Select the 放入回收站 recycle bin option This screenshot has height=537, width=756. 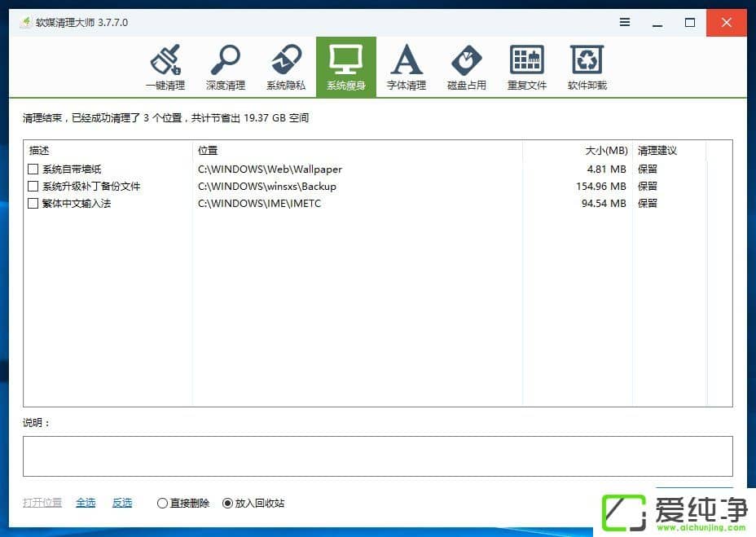point(228,503)
